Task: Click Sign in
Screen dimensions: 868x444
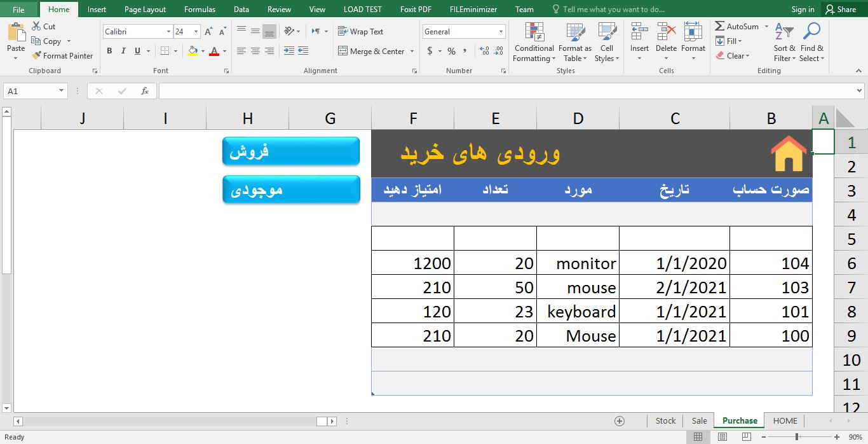Action: (x=803, y=10)
